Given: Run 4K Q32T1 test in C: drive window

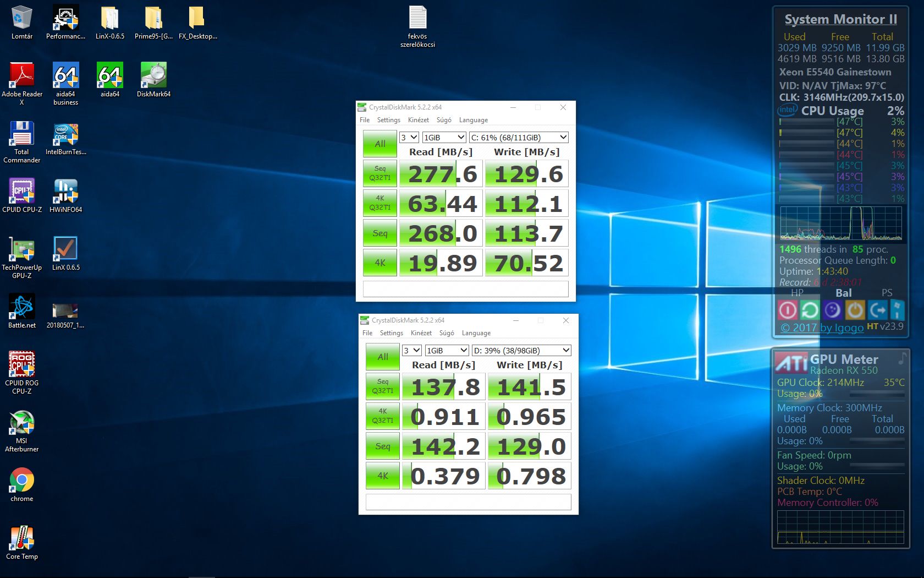Looking at the screenshot, I should 380,203.
